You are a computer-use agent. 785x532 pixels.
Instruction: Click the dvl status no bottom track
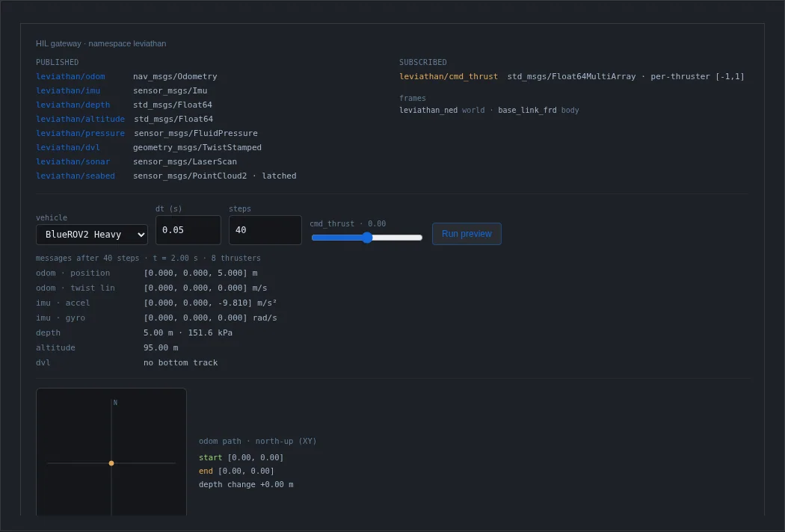[x=181, y=362]
